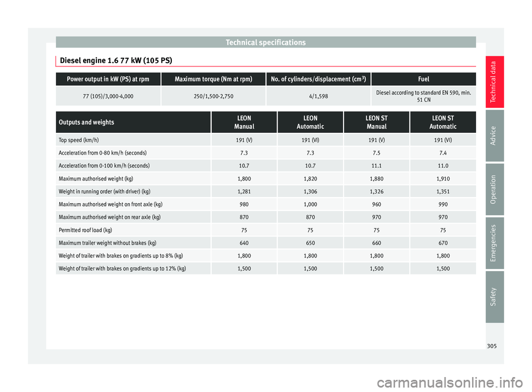Click the Power output in kW column header

point(108,79)
